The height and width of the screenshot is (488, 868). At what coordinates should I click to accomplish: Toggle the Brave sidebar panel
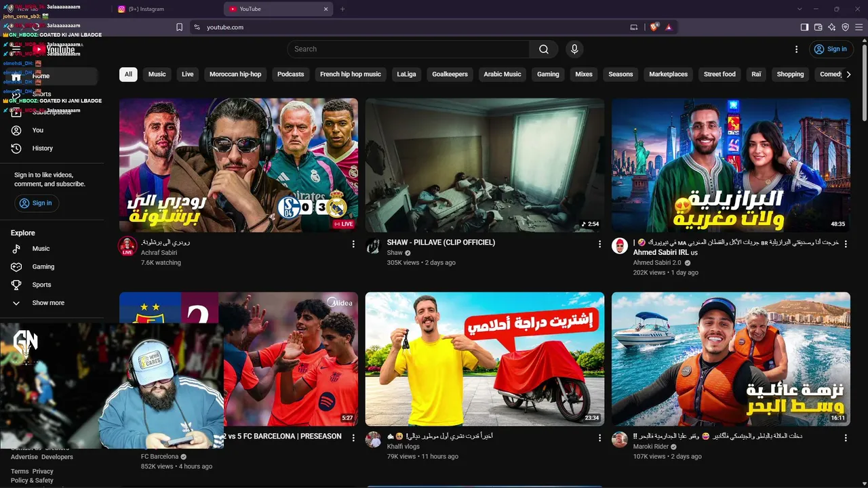click(x=804, y=27)
